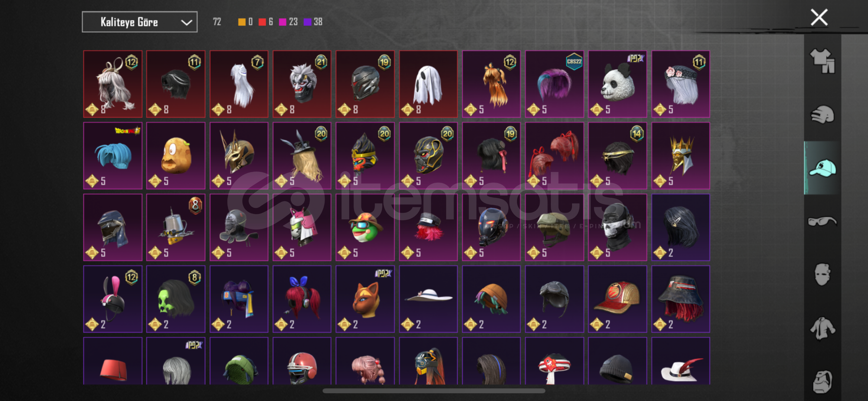Select the skull balaclava mask item

point(617,227)
